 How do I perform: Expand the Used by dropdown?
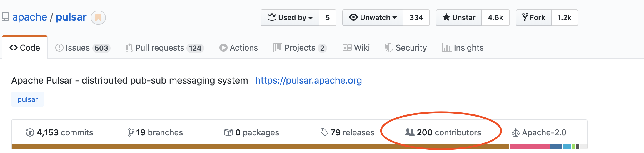tap(290, 18)
